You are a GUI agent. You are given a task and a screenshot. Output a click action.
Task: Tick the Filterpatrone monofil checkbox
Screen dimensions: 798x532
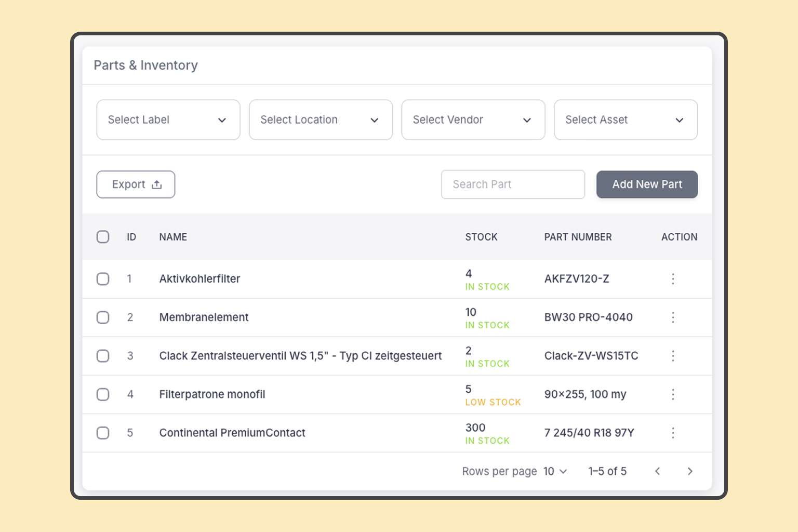[103, 394]
